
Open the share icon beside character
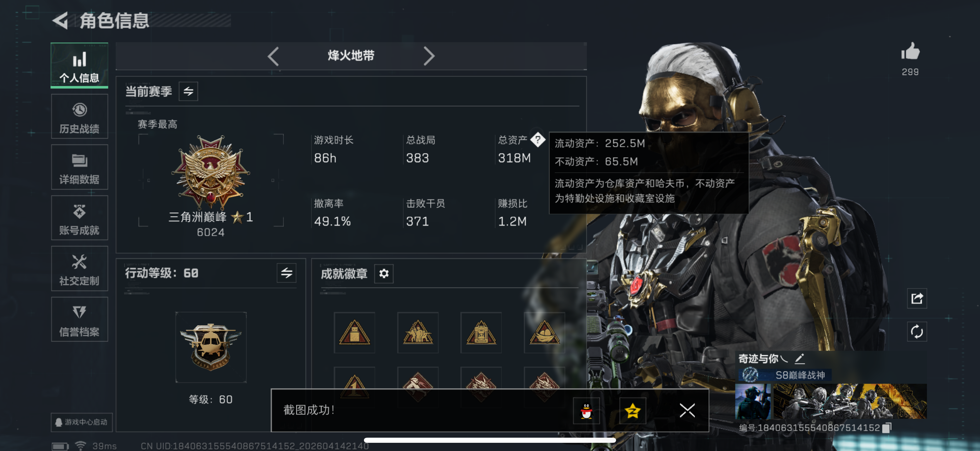coord(917,298)
